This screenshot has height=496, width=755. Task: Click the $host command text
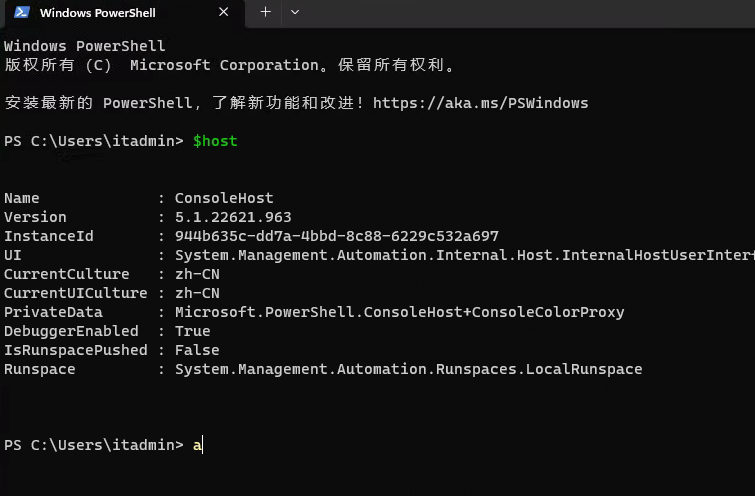(x=215, y=141)
